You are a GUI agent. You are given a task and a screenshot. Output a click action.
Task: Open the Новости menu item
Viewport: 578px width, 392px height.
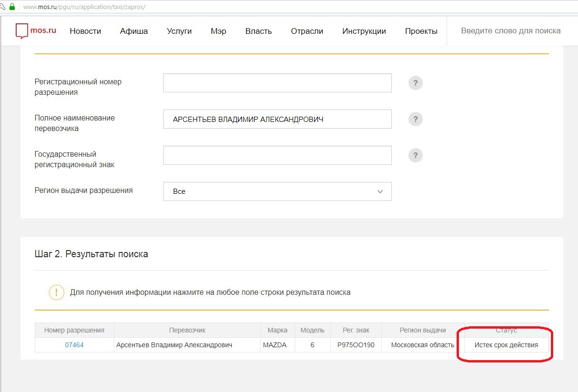pos(85,31)
